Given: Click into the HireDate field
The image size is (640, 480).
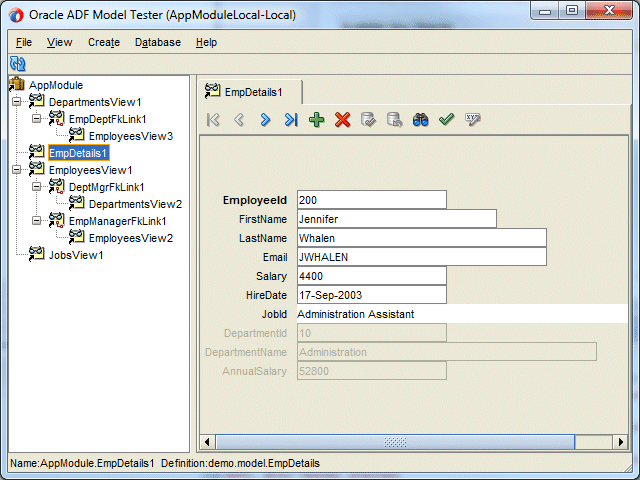Looking at the screenshot, I should click(x=372, y=295).
